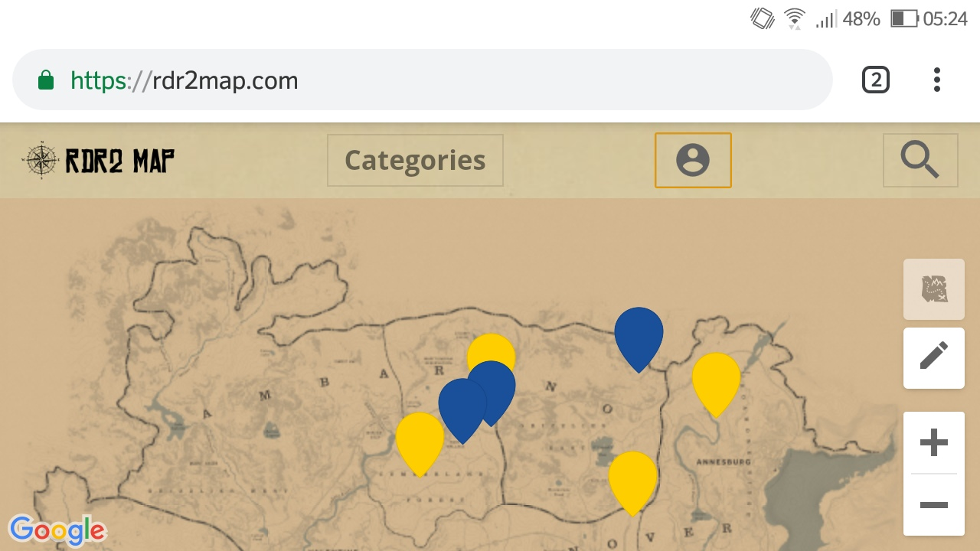This screenshot has width=980, height=551.
Task: Tap the Wi-Fi status icon
Action: click(x=795, y=18)
